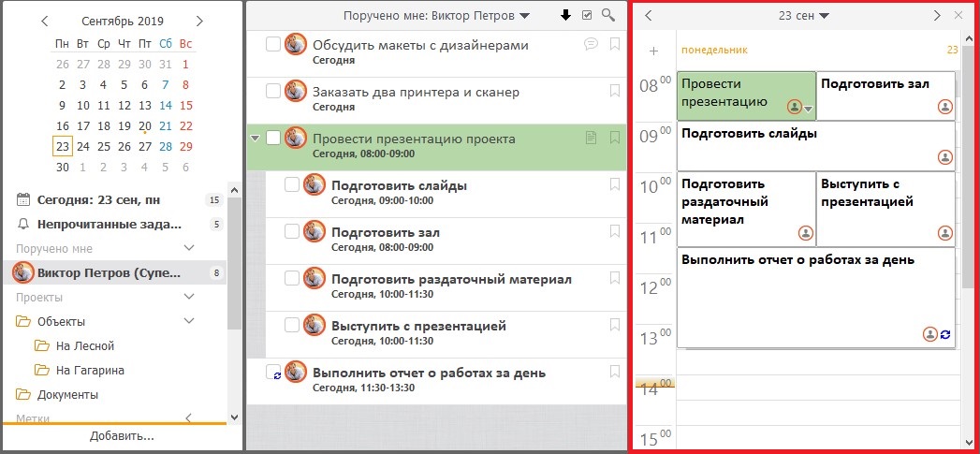The image size is (980, 454).
Task: Open Подготовить слайды calendar event
Action: 815,146
